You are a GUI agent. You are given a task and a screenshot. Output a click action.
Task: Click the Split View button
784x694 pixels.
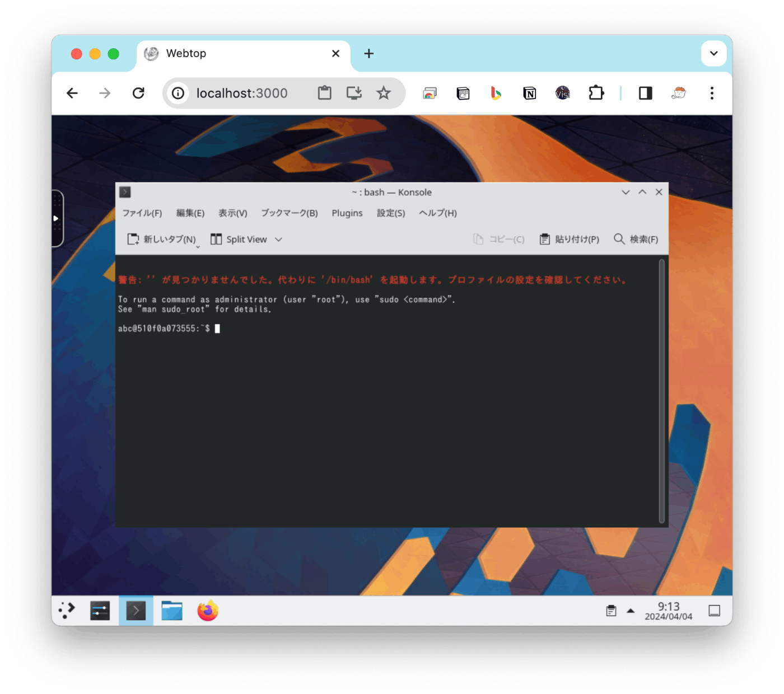coord(239,240)
